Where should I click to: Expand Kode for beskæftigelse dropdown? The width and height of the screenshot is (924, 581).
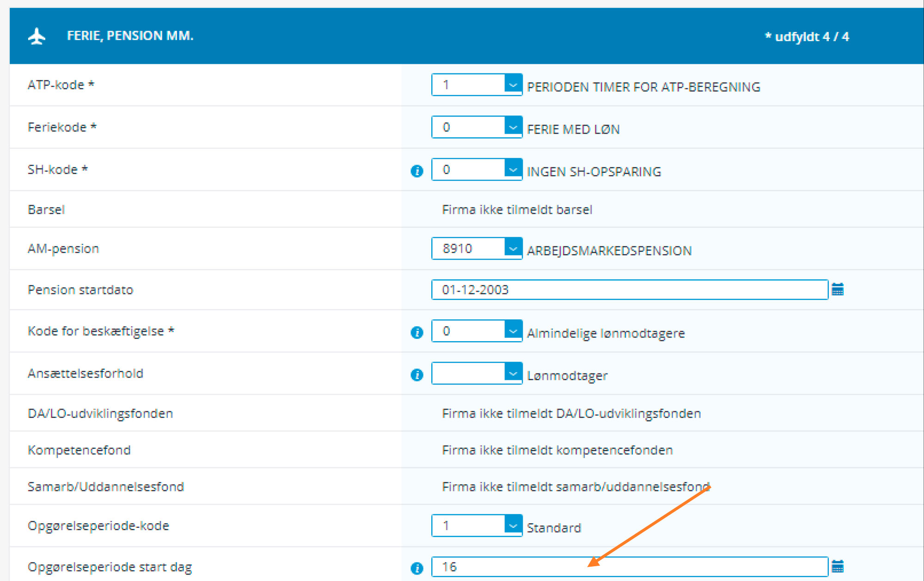point(513,331)
